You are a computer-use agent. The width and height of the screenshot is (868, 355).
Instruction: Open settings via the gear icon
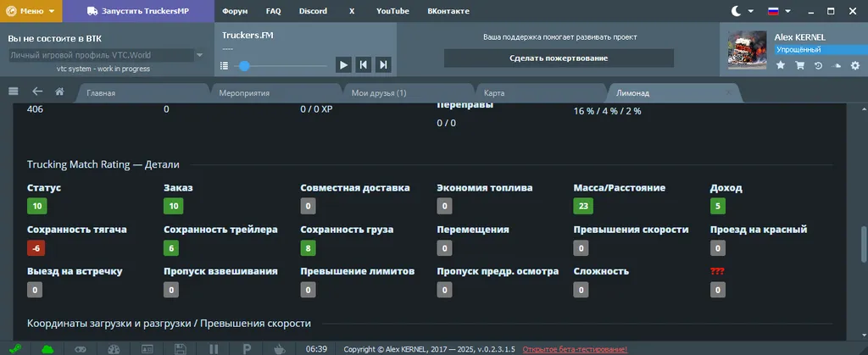pos(855,65)
